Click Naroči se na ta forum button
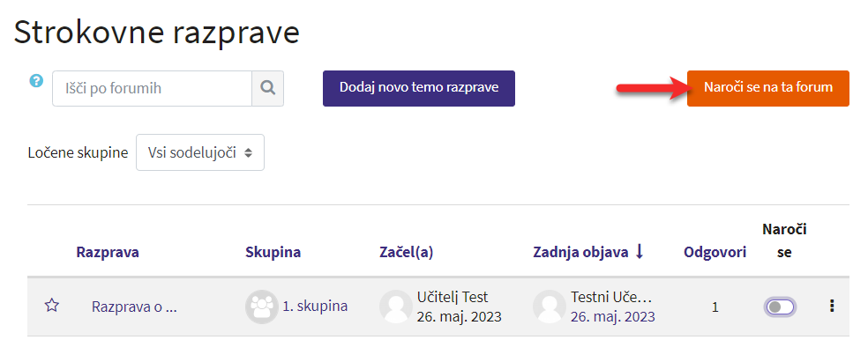Viewport: 868px width, 340px height. click(768, 88)
